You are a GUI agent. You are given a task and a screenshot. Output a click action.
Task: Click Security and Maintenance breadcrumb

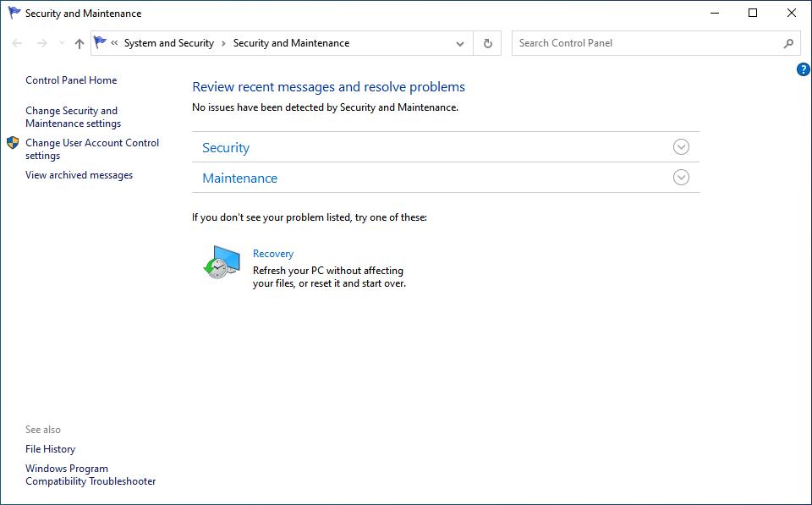tap(291, 43)
